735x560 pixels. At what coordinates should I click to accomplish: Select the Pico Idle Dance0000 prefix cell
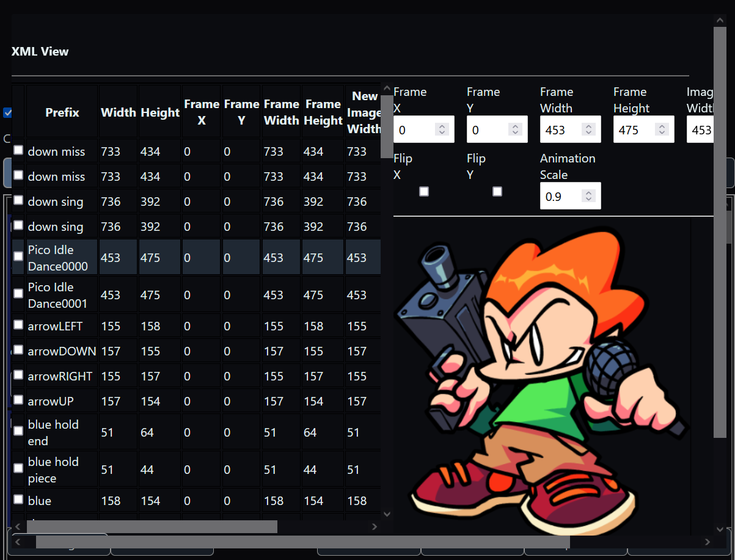(x=62, y=258)
